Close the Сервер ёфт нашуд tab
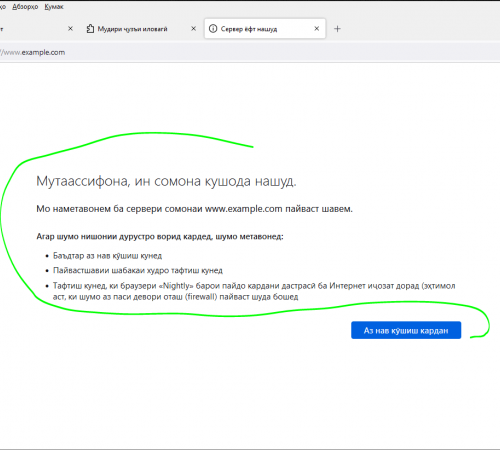 317,29
